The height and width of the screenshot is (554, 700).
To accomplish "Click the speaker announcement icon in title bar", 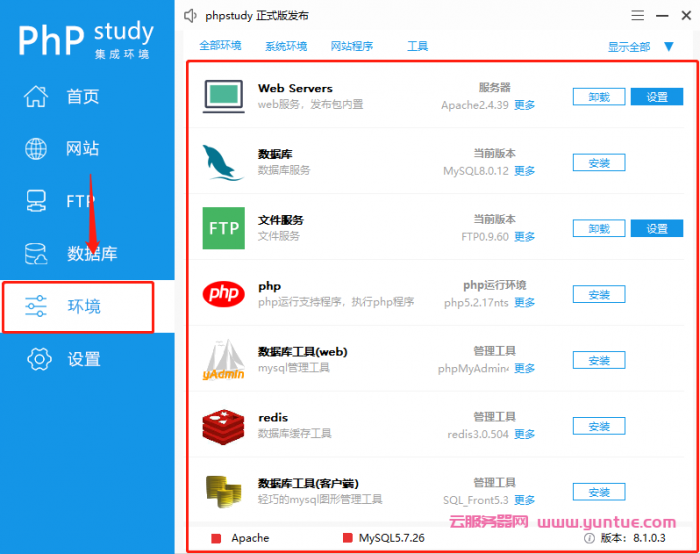I will pyautogui.click(x=191, y=16).
